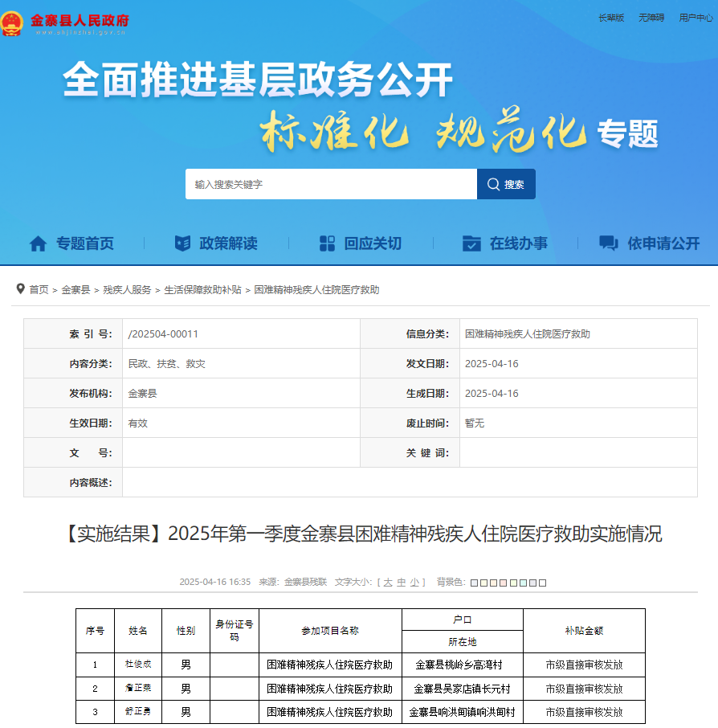
Task: Click the 搜索 button
Action: pos(506,184)
